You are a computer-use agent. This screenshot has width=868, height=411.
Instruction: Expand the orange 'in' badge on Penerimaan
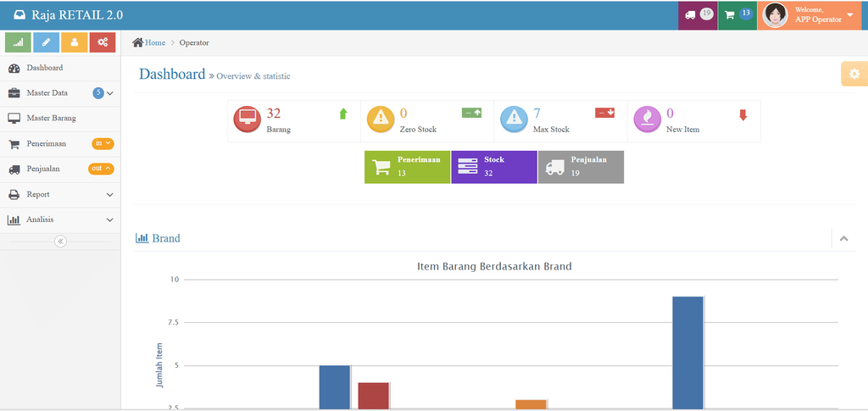click(x=103, y=143)
